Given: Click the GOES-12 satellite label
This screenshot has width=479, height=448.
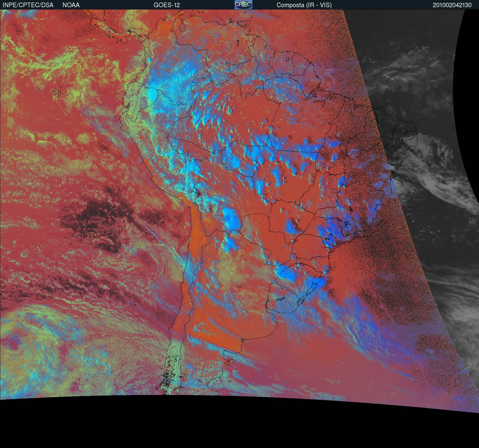Looking at the screenshot, I should 167,5.
